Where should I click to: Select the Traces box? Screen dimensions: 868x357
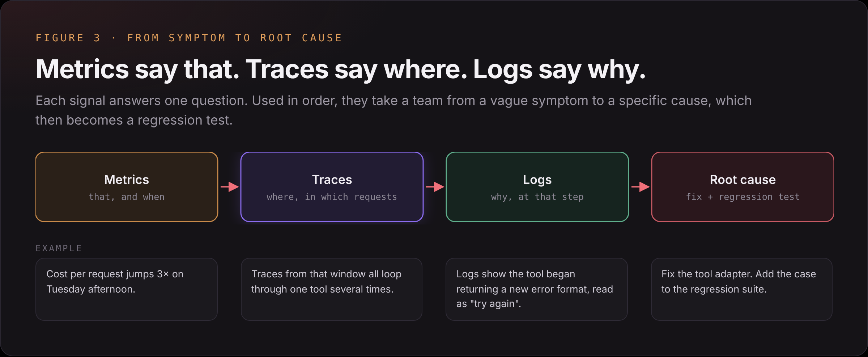pos(332,187)
